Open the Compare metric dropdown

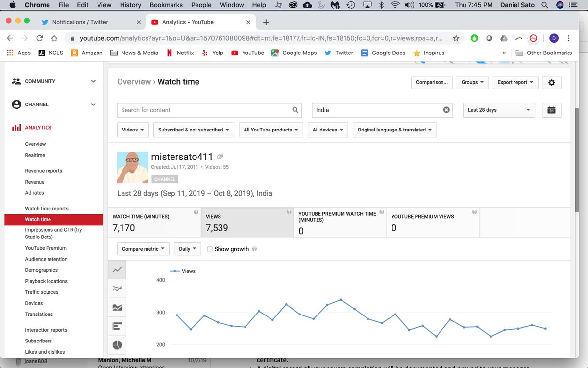click(x=143, y=249)
